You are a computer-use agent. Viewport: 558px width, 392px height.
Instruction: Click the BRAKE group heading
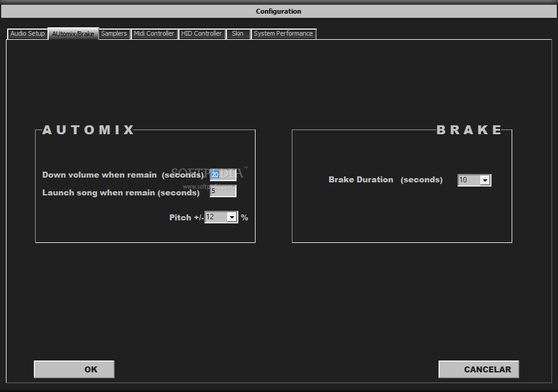point(469,130)
